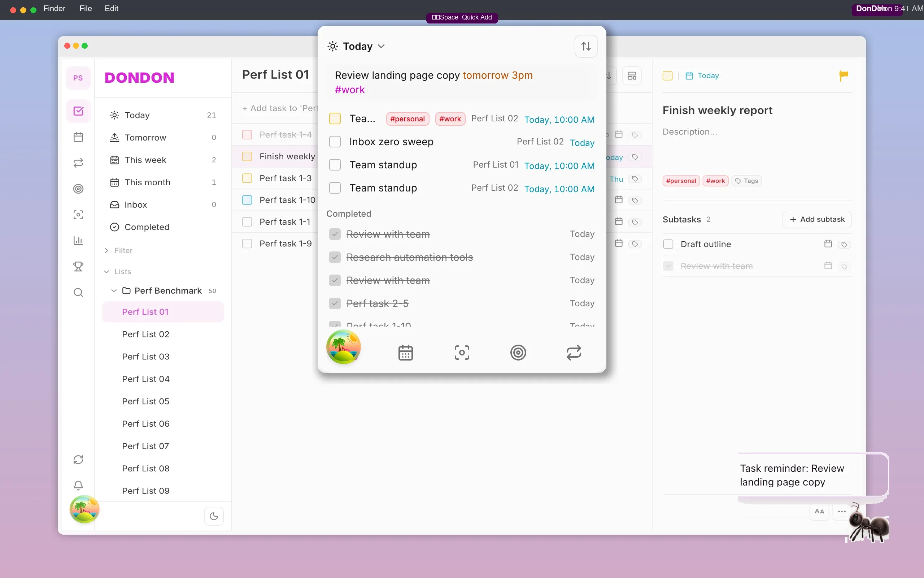Toggle Finish weekly report completion in detail header

tap(667, 76)
